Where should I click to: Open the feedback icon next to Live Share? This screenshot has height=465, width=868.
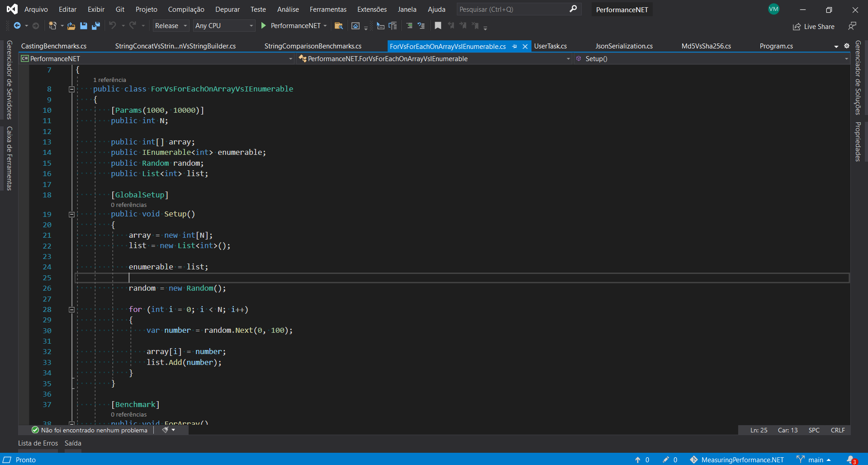(x=852, y=26)
